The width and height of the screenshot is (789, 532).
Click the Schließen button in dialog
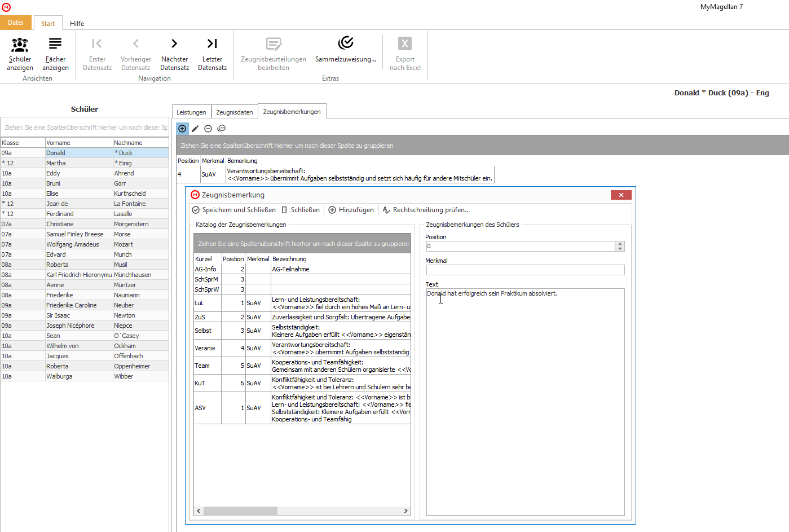point(300,210)
